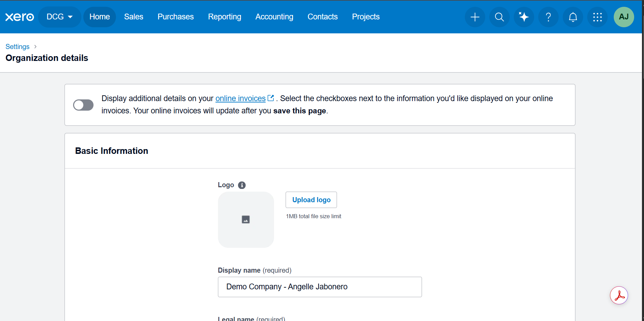Screen dimensions: 644x321
Task: Open the plus create-new menu
Action: click(x=475, y=17)
